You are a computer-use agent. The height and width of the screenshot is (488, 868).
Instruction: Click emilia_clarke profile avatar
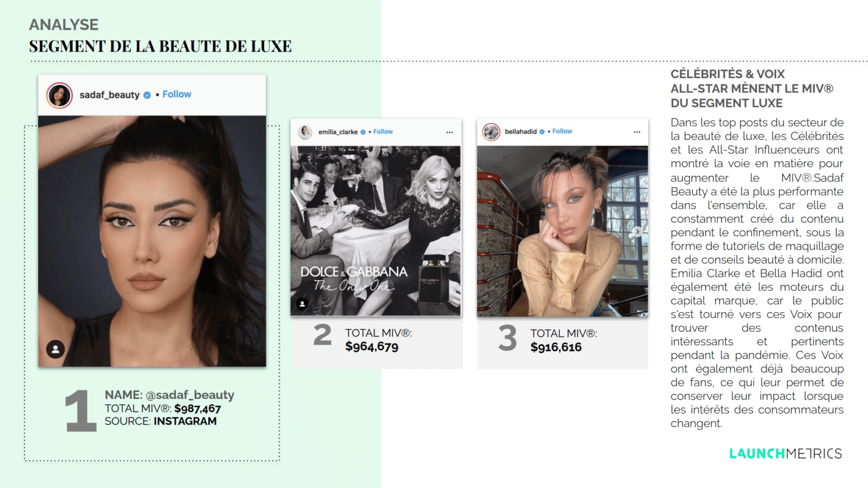[x=305, y=132]
